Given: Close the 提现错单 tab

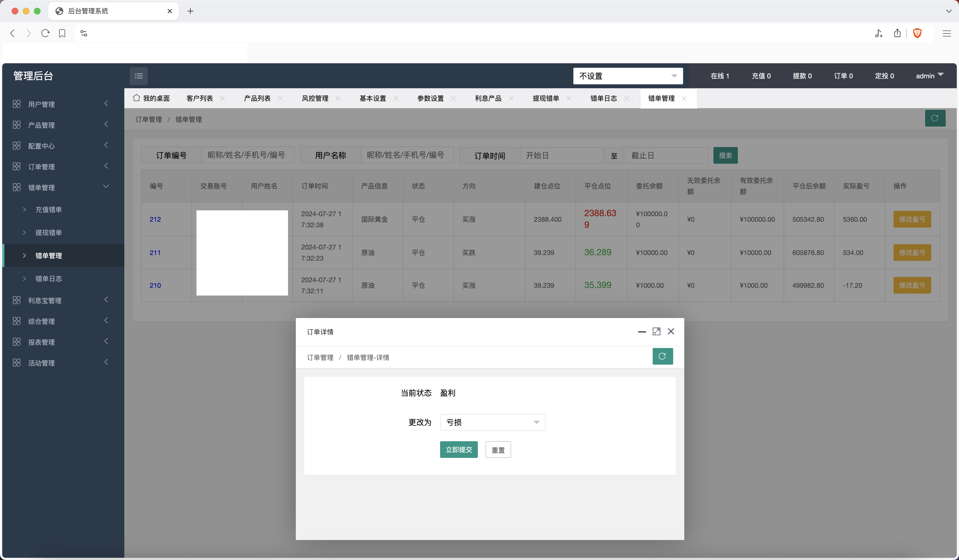Looking at the screenshot, I should [569, 98].
